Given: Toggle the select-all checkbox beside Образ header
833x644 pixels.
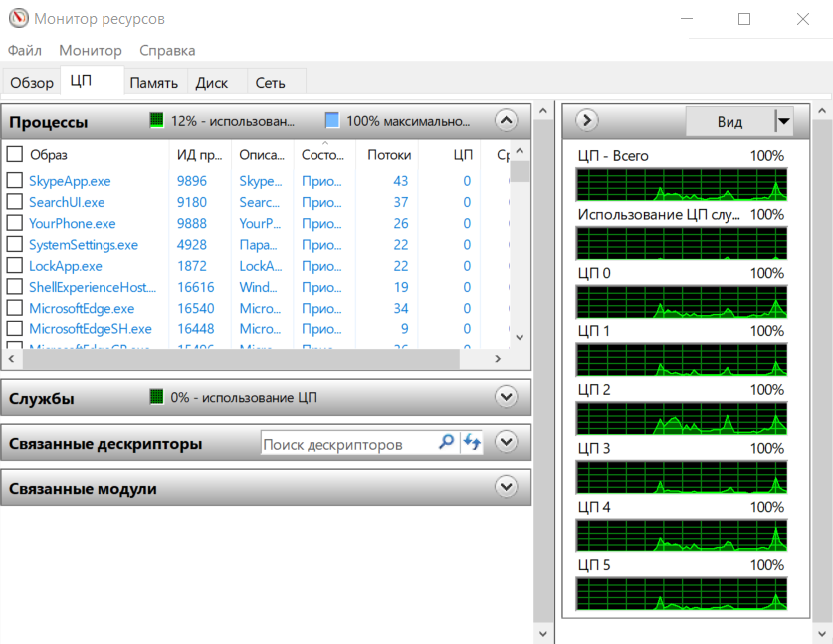Looking at the screenshot, I should 14,154.
